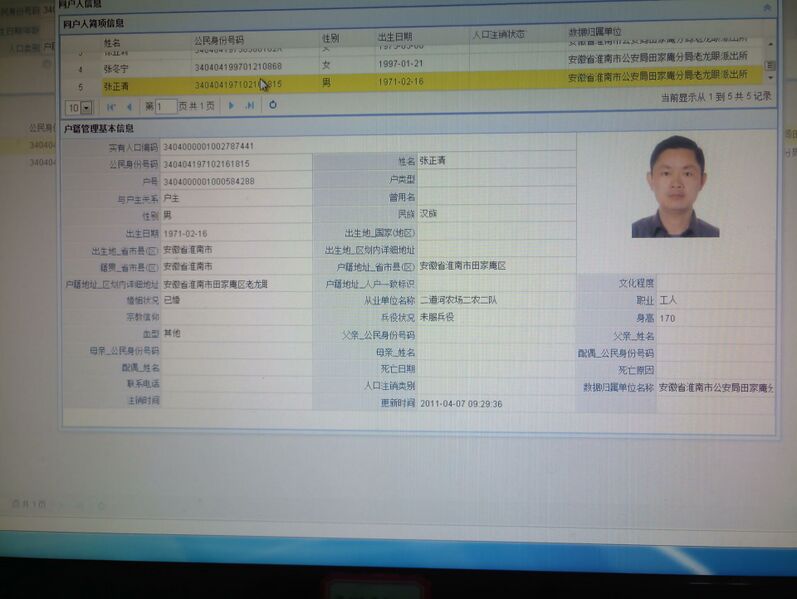Click the 姓名 field value in basic info
Screen dimensions: 797x599
click(433, 161)
